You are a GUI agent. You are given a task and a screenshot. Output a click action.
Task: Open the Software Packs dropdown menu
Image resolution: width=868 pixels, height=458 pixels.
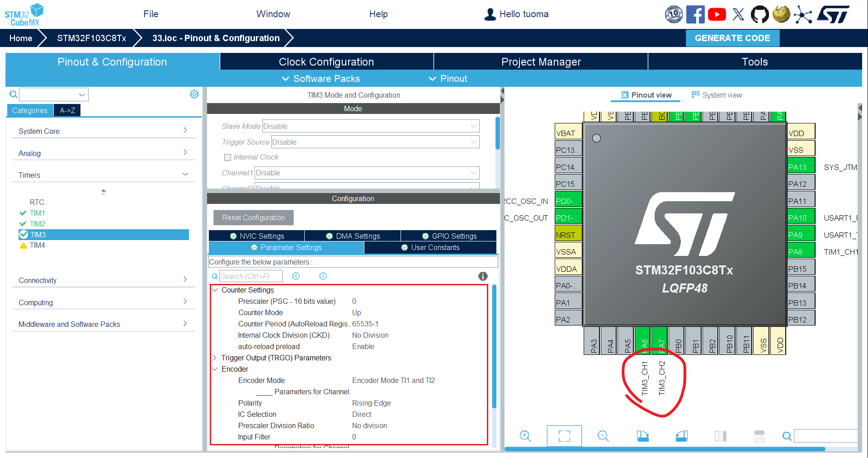pyautogui.click(x=321, y=79)
